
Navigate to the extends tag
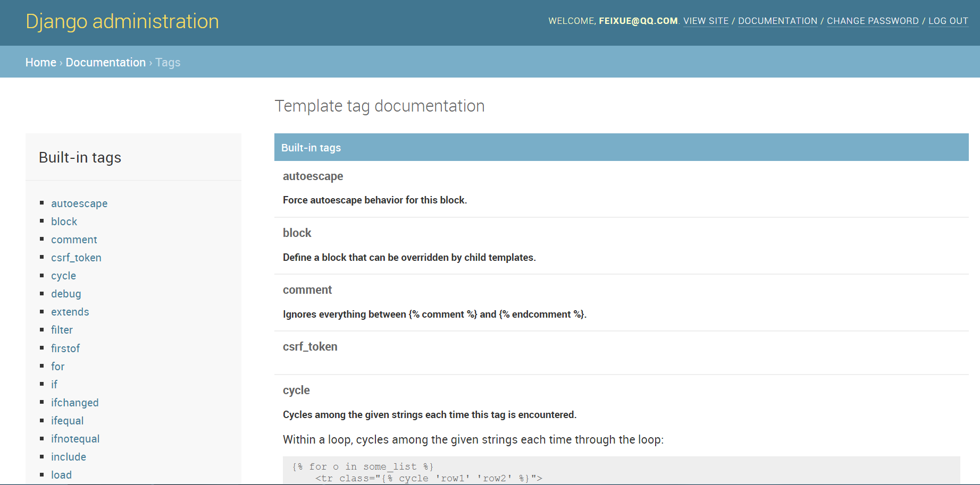coord(70,312)
